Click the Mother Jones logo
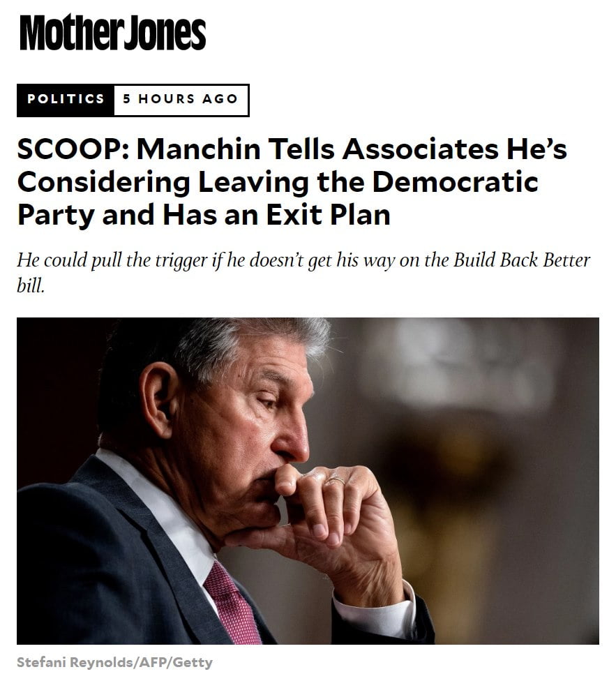Screen dimensions: 616x681 112,33
